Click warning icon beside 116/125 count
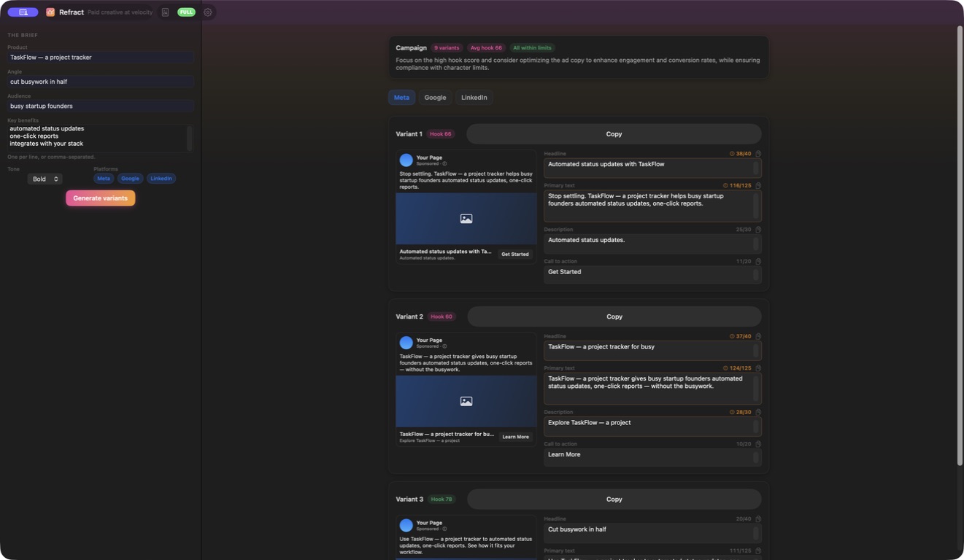The image size is (964, 560). pyautogui.click(x=725, y=186)
